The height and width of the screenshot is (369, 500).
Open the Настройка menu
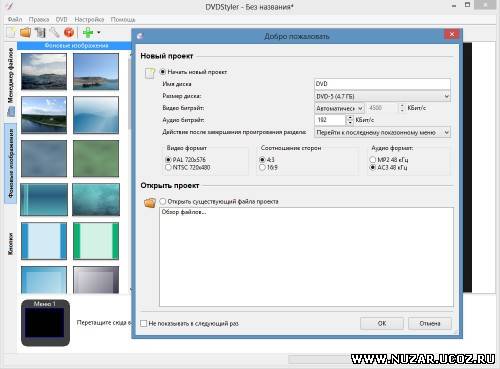[x=89, y=20]
